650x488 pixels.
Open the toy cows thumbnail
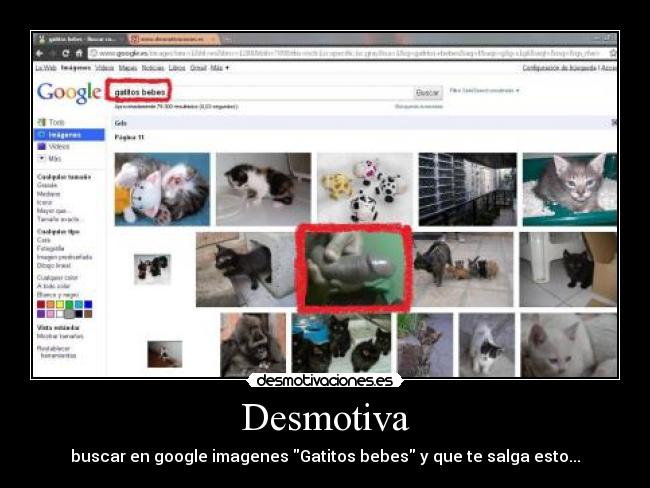coord(365,189)
